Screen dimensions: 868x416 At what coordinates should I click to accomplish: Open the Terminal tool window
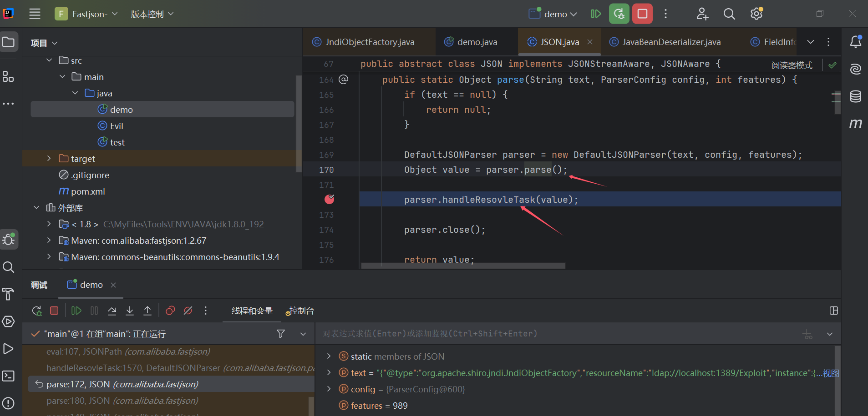pos(8,376)
